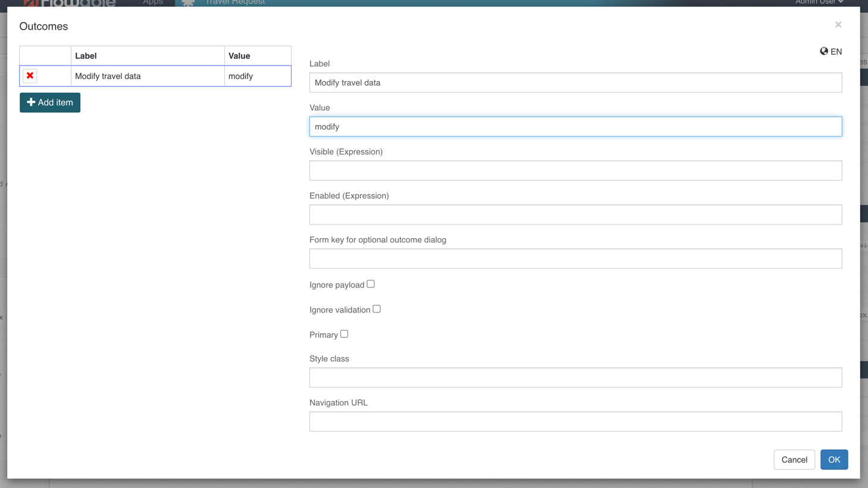Click the Style class input box

coord(575,378)
